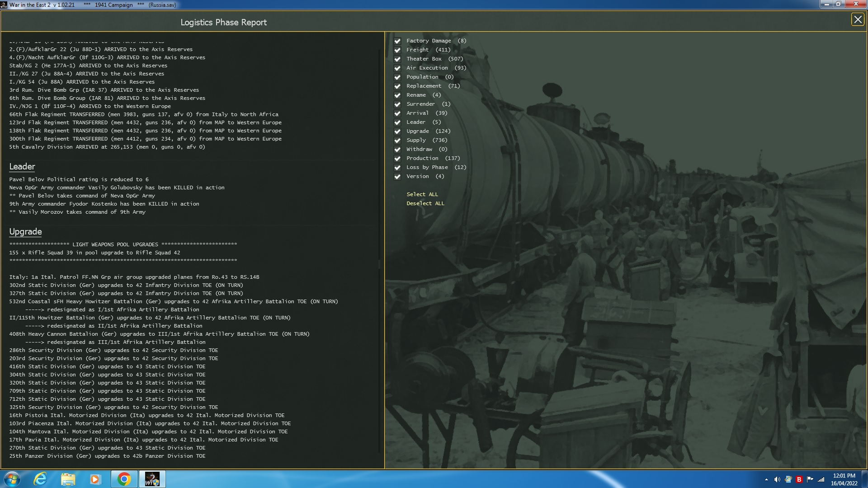Screen dimensions: 868x488
Task: Click the red B tray icon
Action: pos(799,479)
